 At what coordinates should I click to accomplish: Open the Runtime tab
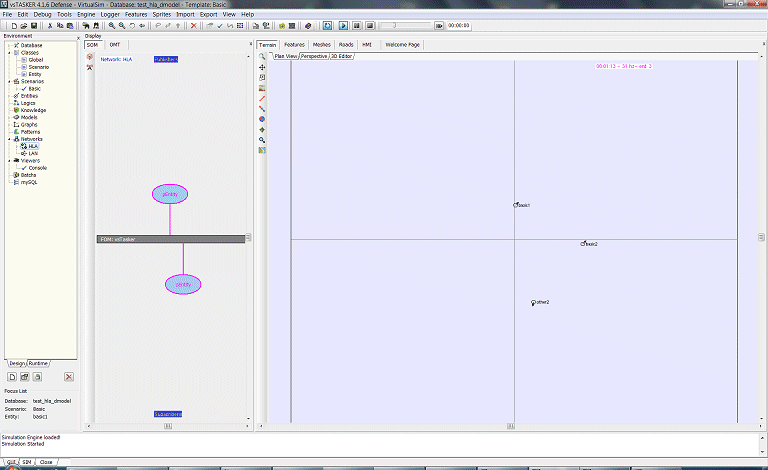point(38,363)
